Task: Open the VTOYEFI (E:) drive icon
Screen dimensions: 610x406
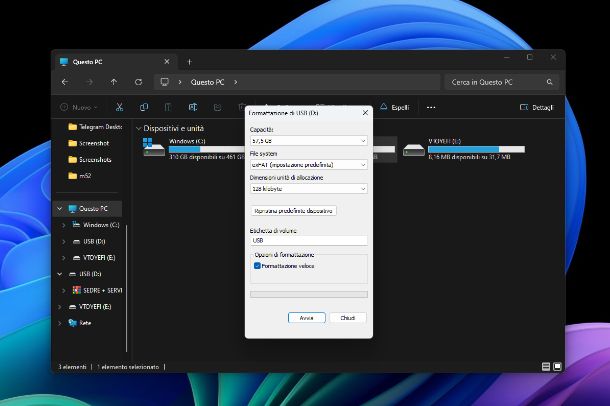Action: click(413, 149)
